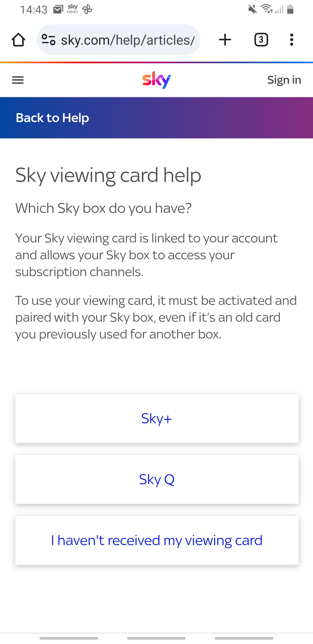Viewport: 313px width, 644px height.
Task: Sign in to Sky account
Action: 284,80
